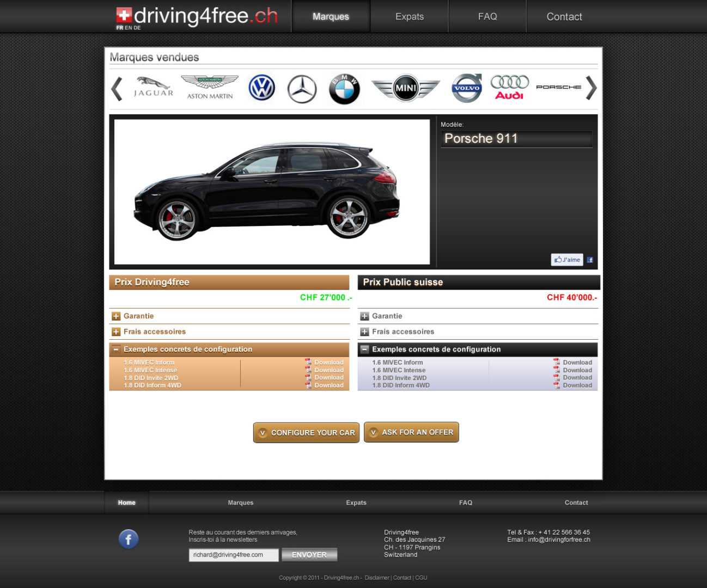Click the Swiss flag logo icon
This screenshot has width=707, height=588.
pos(124,15)
